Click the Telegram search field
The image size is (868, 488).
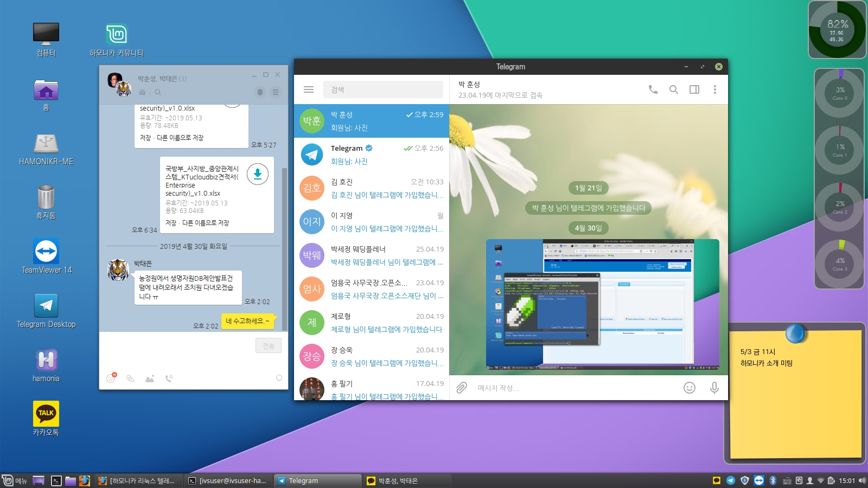(x=383, y=89)
